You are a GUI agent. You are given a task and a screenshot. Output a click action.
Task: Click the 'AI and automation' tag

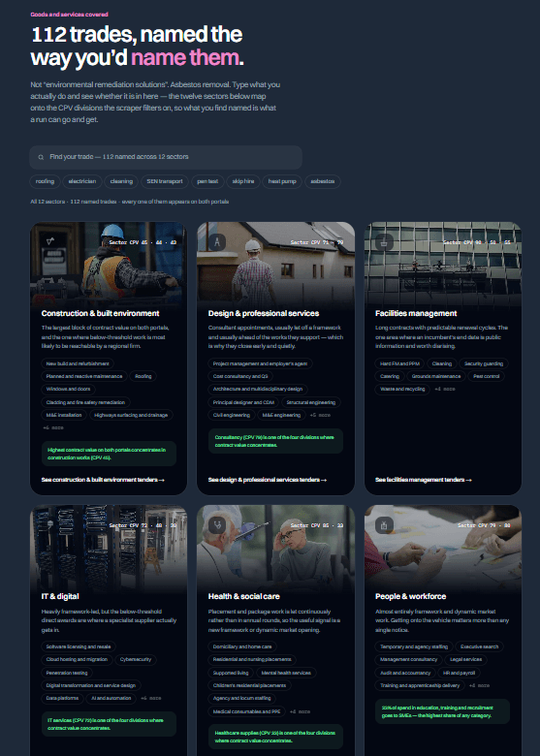pyautogui.click(x=111, y=698)
